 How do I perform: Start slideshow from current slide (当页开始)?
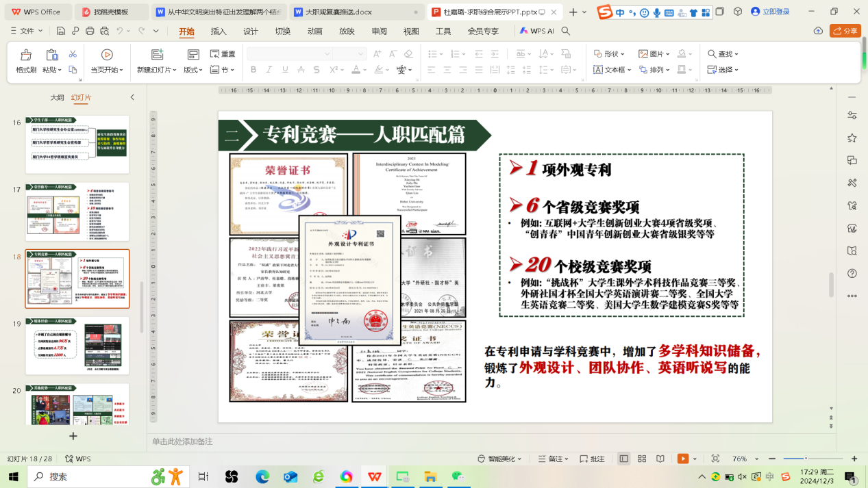pos(106,61)
